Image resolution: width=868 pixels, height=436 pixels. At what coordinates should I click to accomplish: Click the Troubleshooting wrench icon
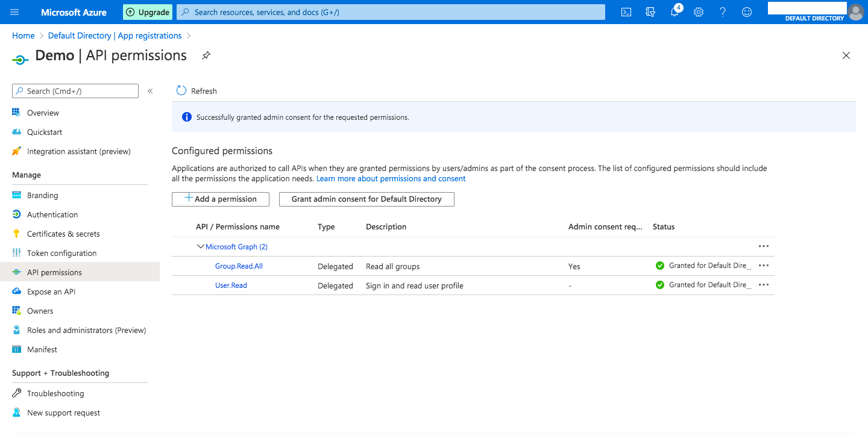click(16, 393)
